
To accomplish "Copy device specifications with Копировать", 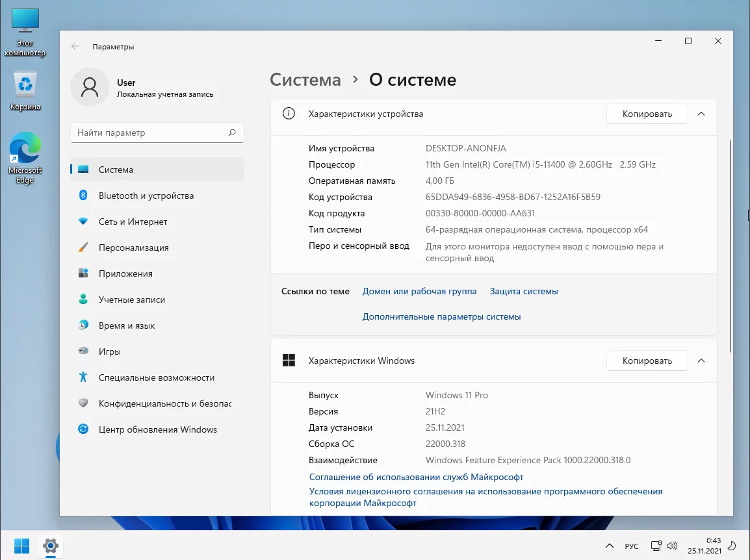I will click(647, 114).
